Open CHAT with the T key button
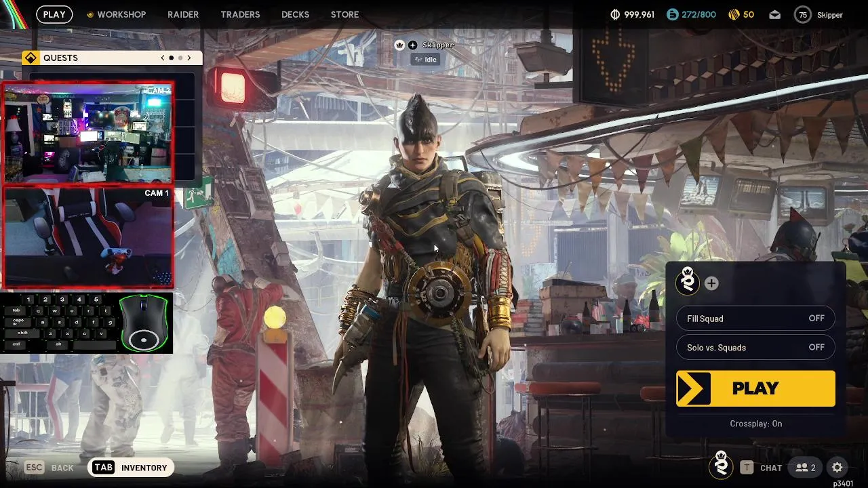The height and width of the screenshot is (488, 868). 762,468
